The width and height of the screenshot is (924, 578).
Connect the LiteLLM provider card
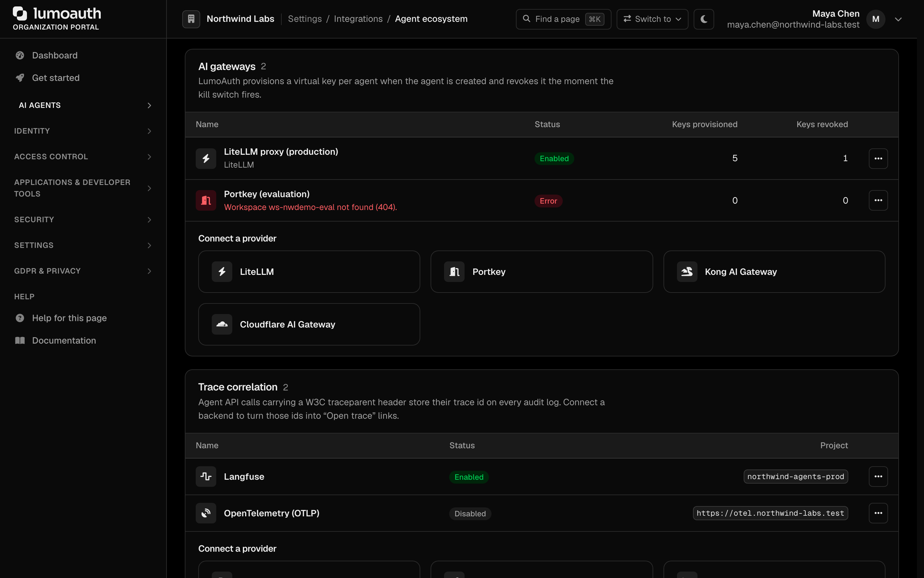pos(309,272)
